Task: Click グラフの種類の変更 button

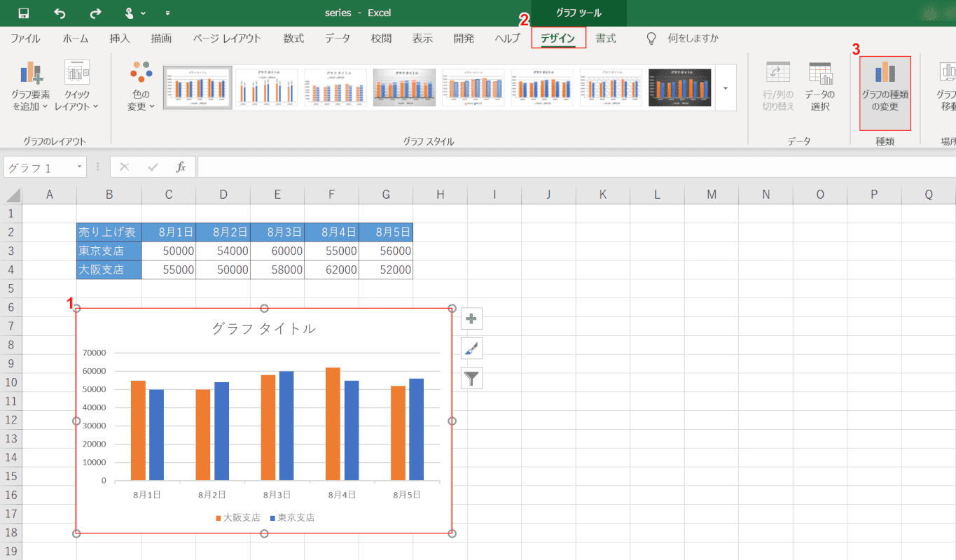Action: click(x=885, y=93)
